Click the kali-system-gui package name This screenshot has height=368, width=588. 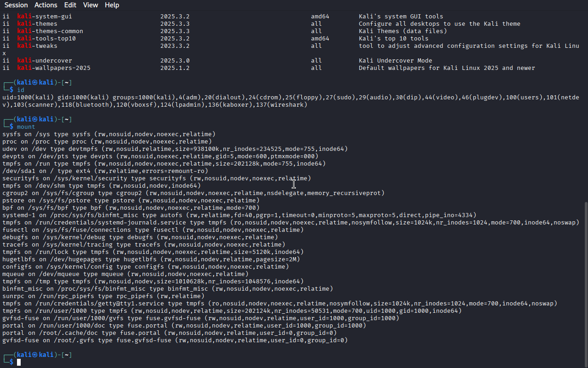pyautogui.click(x=45, y=17)
